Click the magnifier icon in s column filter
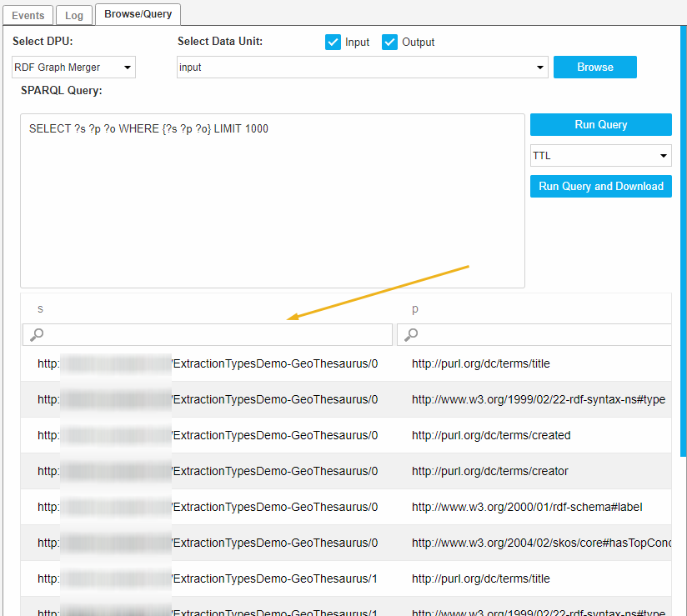The width and height of the screenshot is (687, 616). coord(36,335)
